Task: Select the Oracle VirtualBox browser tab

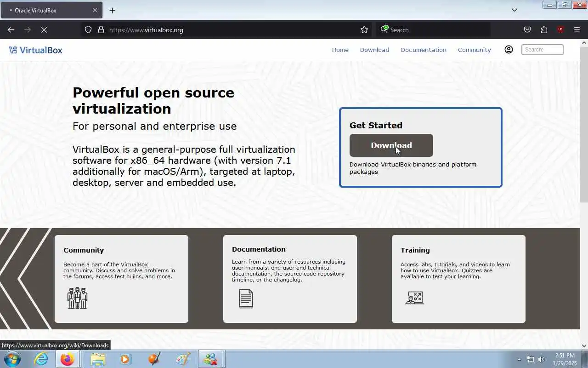Action: [51, 10]
